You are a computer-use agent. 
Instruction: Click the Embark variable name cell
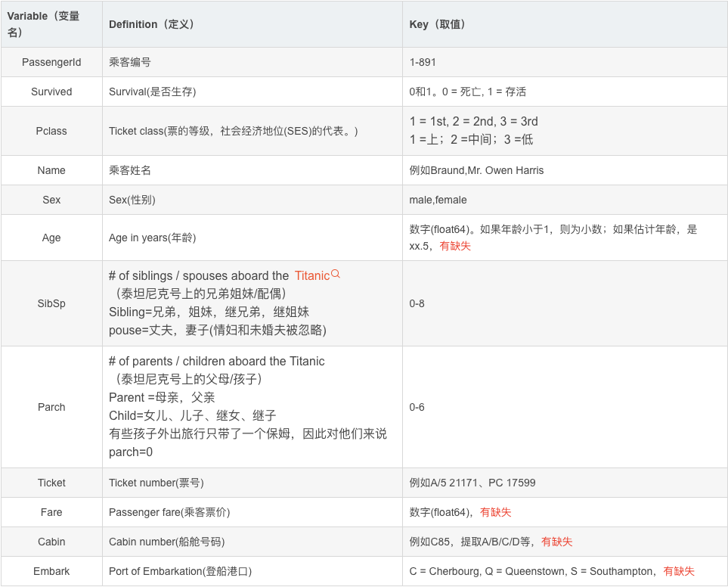(51, 571)
